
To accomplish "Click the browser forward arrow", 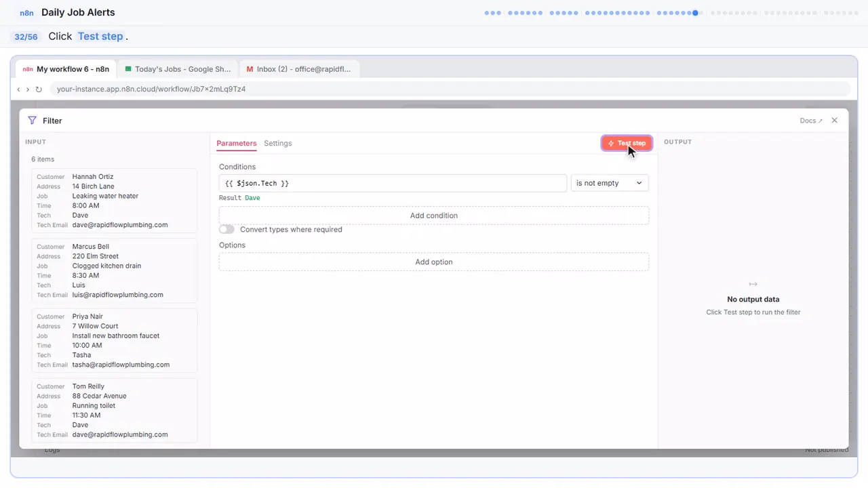I will [x=28, y=89].
